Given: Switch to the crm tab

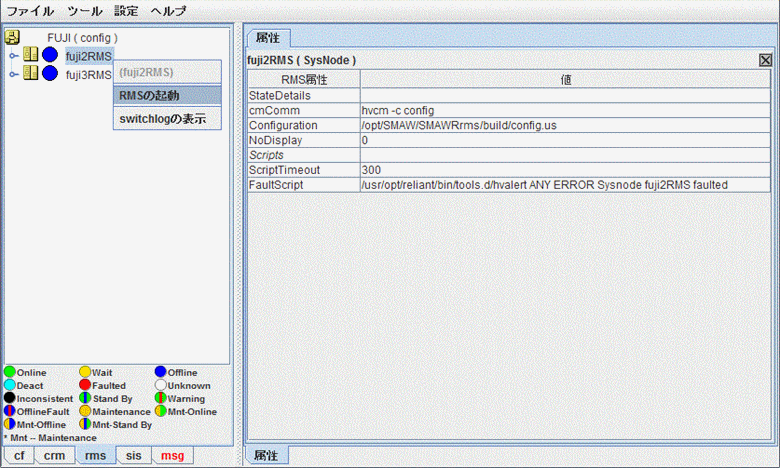Looking at the screenshot, I should click(x=54, y=456).
